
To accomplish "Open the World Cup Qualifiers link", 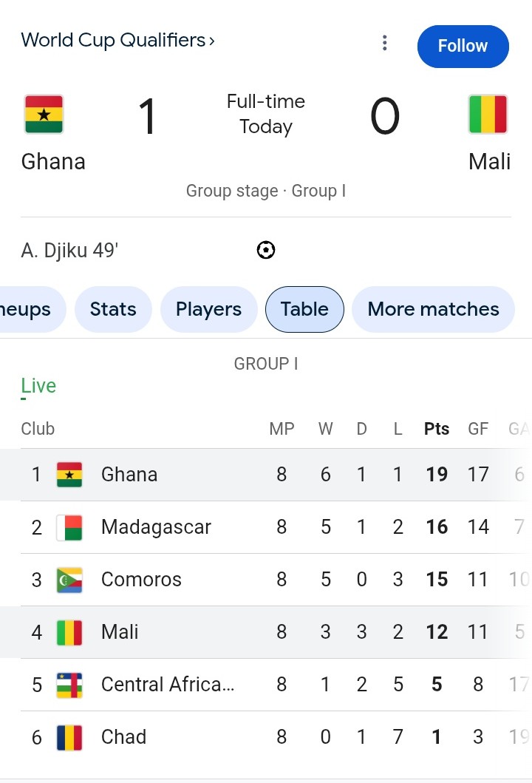I will point(117,40).
